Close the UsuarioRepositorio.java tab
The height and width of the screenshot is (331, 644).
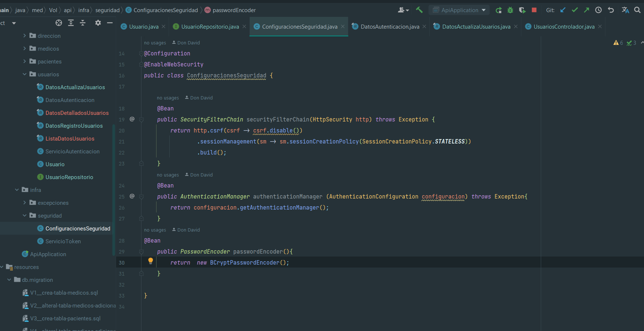(244, 26)
